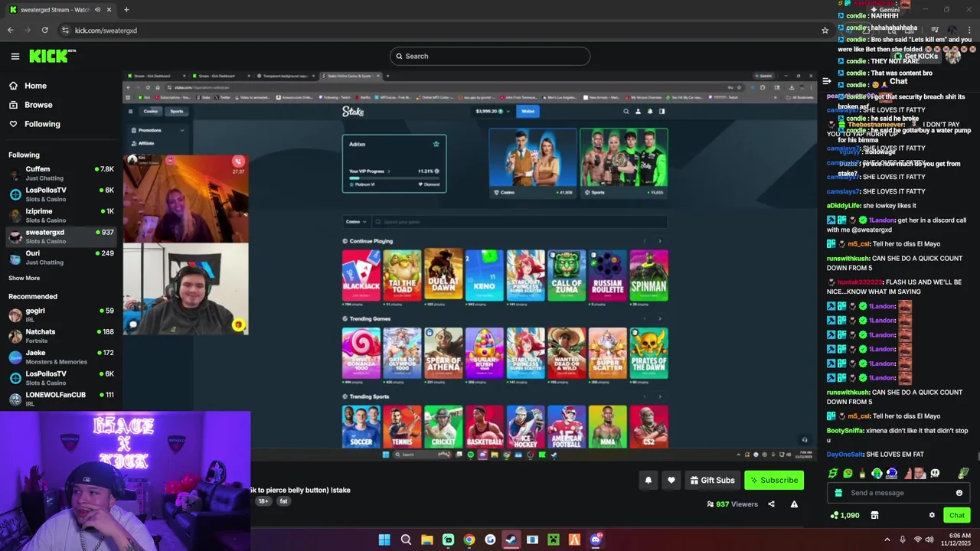Open Minecraft from the taskbar

tap(554, 540)
